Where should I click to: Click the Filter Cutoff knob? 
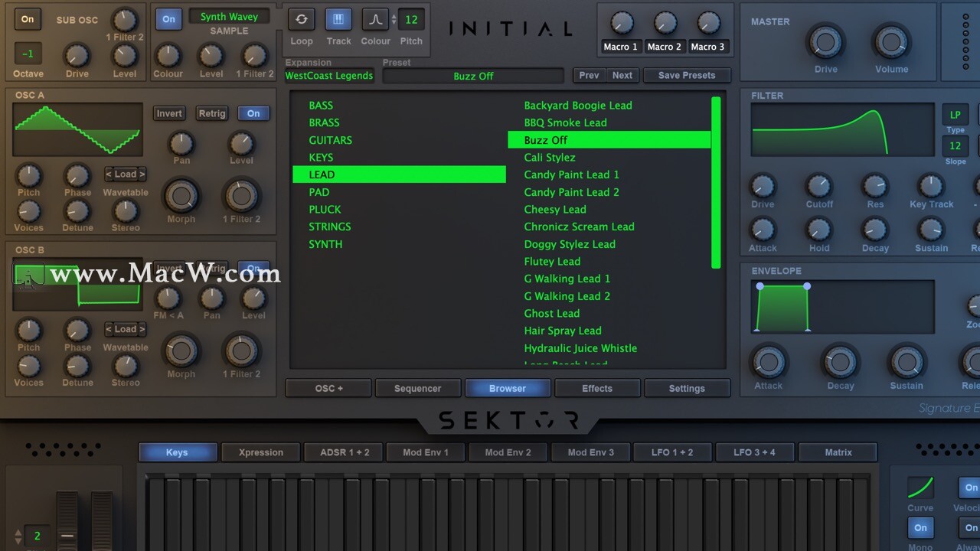[818, 185]
